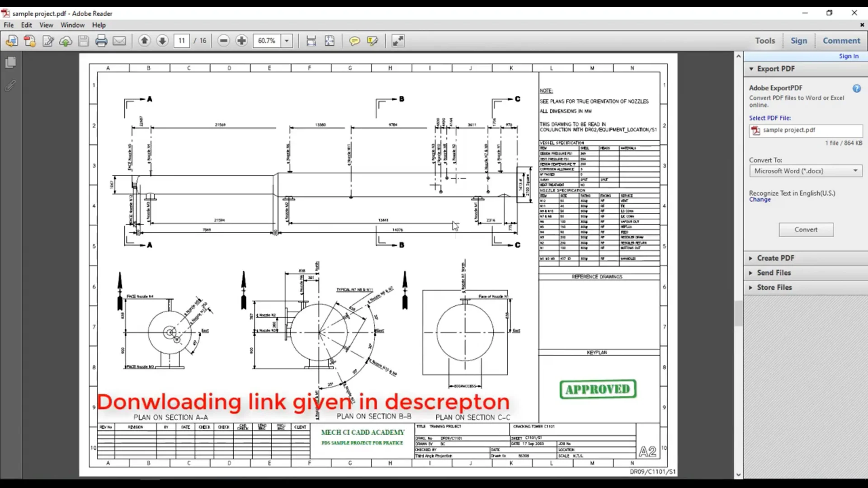Select the sticky note comment tool

pos(355,41)
